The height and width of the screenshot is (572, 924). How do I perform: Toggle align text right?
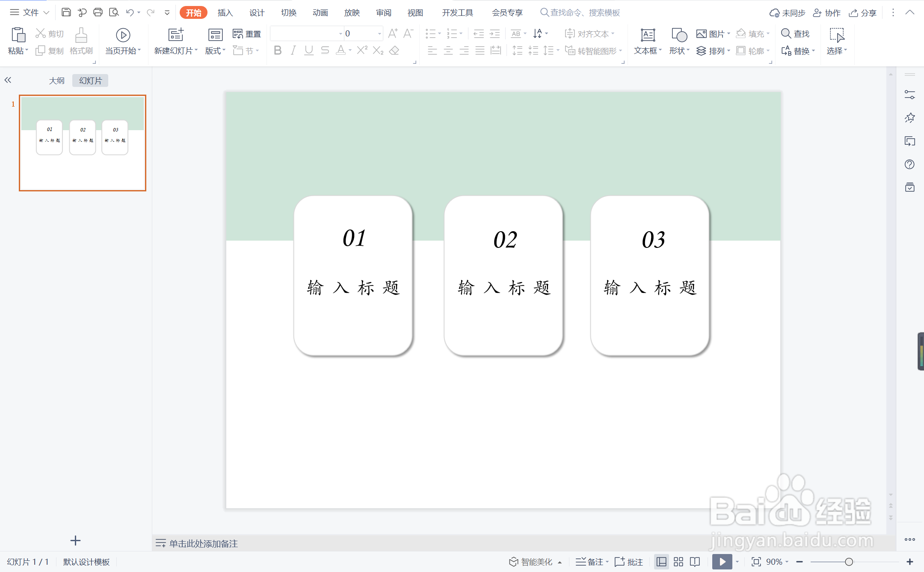[464, 51]
